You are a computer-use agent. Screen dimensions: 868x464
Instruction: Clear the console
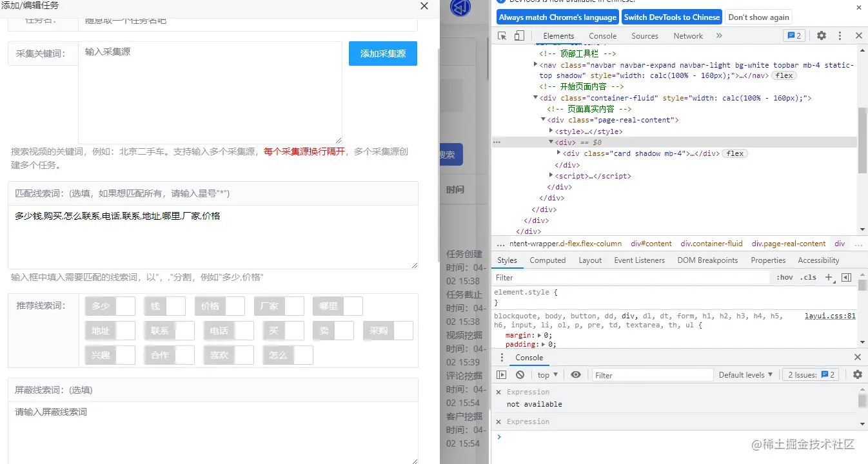(x=520, y=374)
